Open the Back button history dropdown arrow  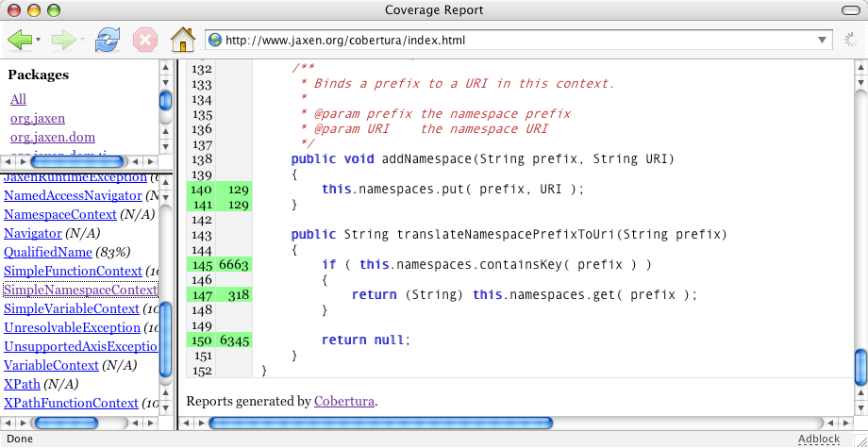coord(38,40)
